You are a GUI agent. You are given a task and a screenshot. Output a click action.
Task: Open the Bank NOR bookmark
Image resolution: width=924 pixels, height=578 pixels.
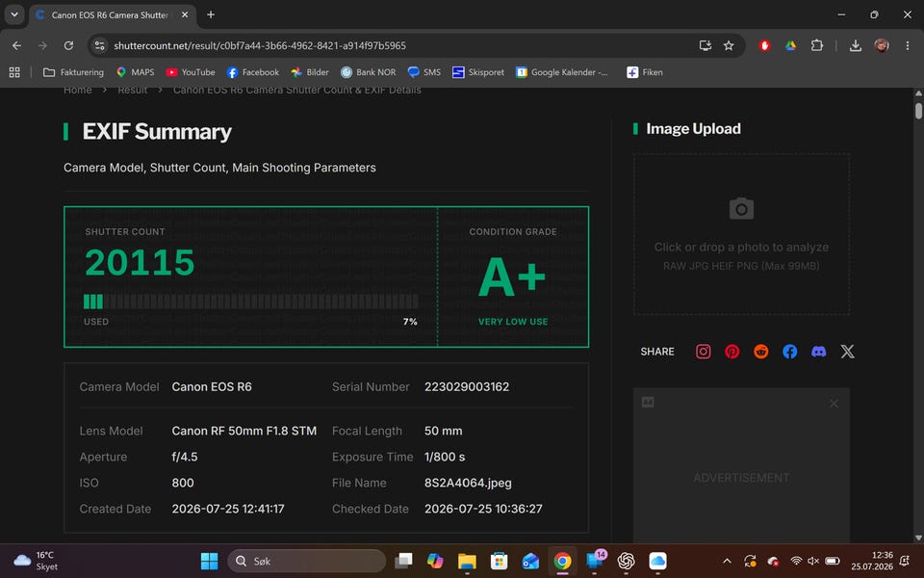pos(369,72)
